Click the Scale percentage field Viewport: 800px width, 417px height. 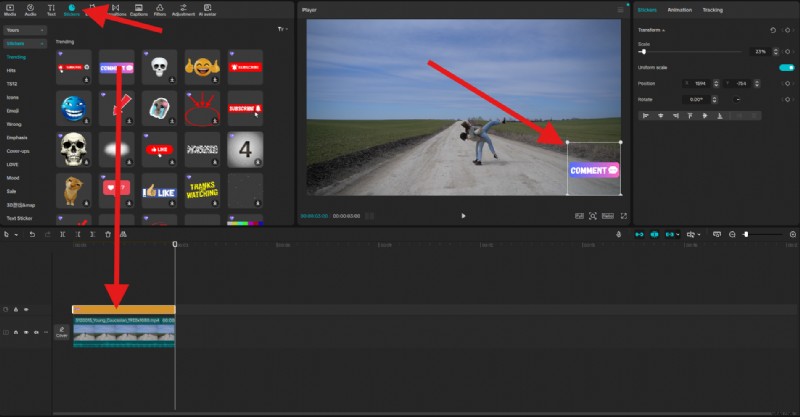pyautogui.click(x=760, y=52)
